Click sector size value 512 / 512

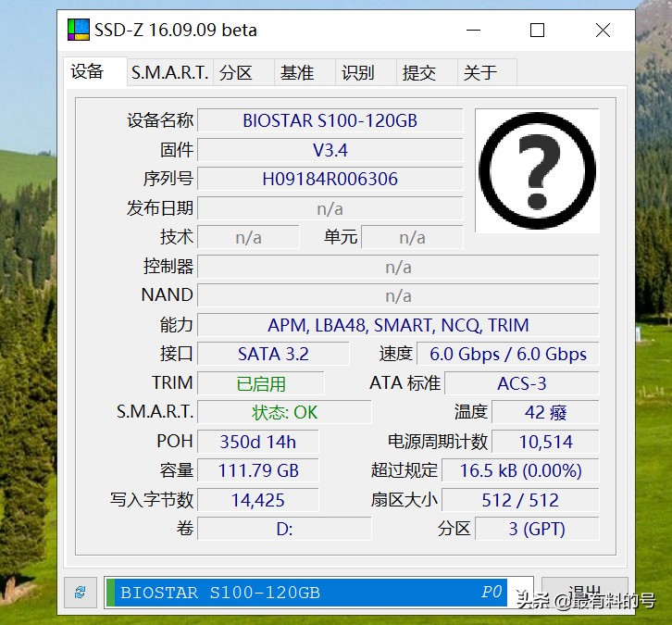tap(520, 500)
